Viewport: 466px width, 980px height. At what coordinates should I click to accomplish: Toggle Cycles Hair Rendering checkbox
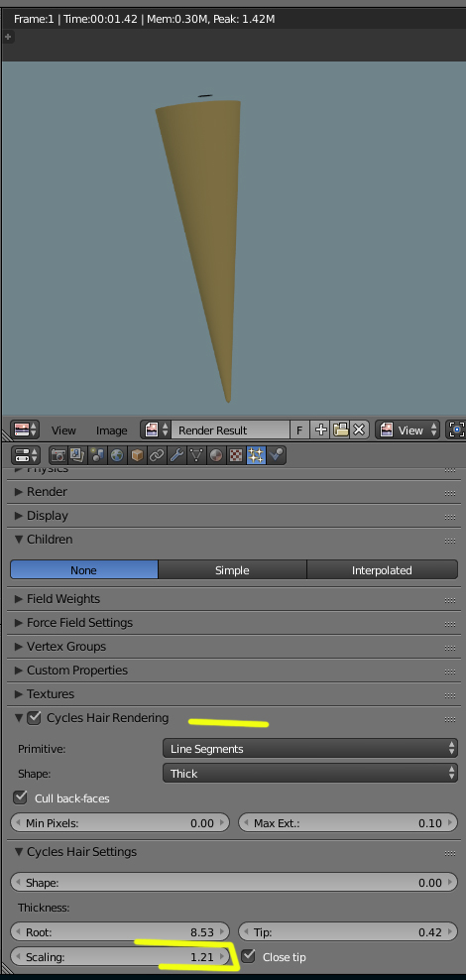pos(35,718)
